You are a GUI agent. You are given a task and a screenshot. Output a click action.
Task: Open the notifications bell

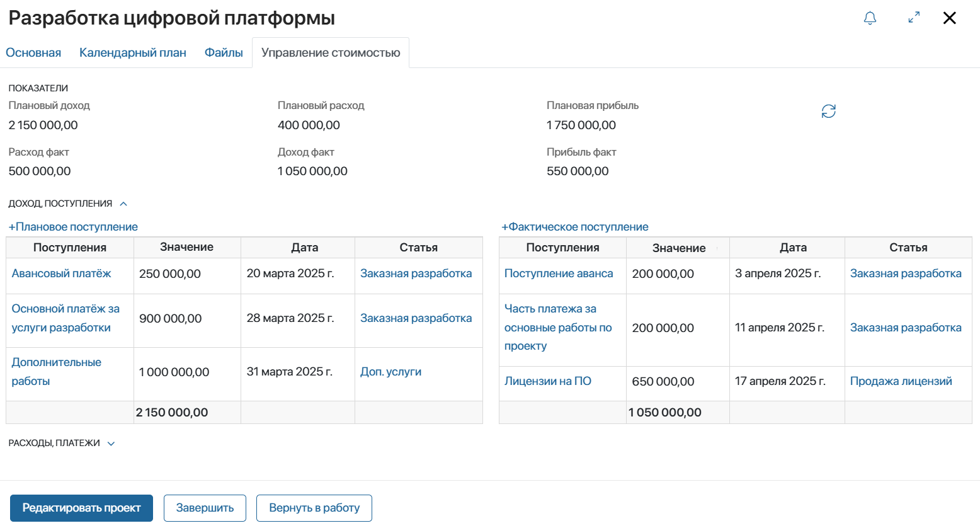(870, 18)
